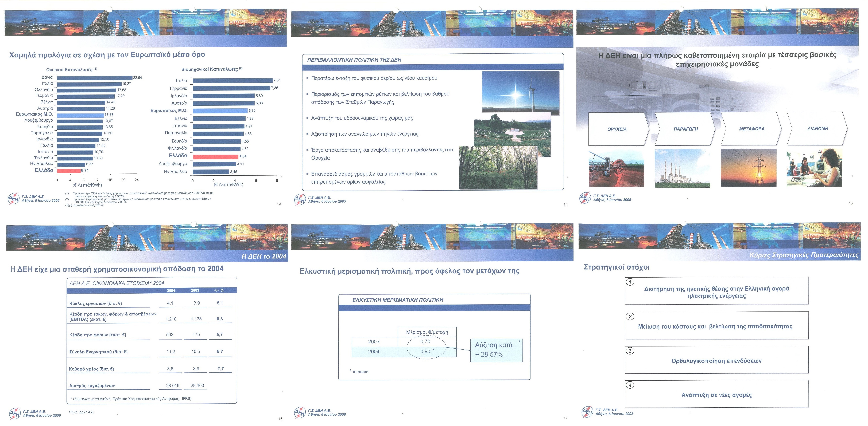The image size is (868, 426).
Task: Click the 'Η ΔΕΗ το 2004' header tab
Action: pos(264,257)
